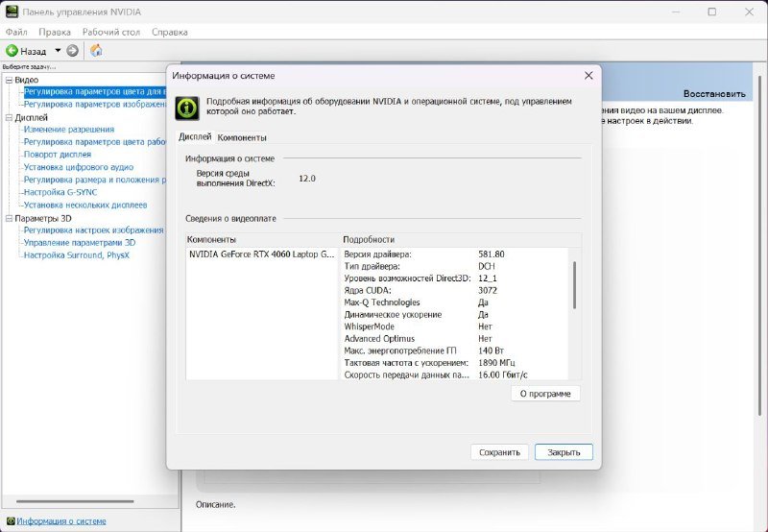Select Регулировка параметров изображения item under Видео

95,105
